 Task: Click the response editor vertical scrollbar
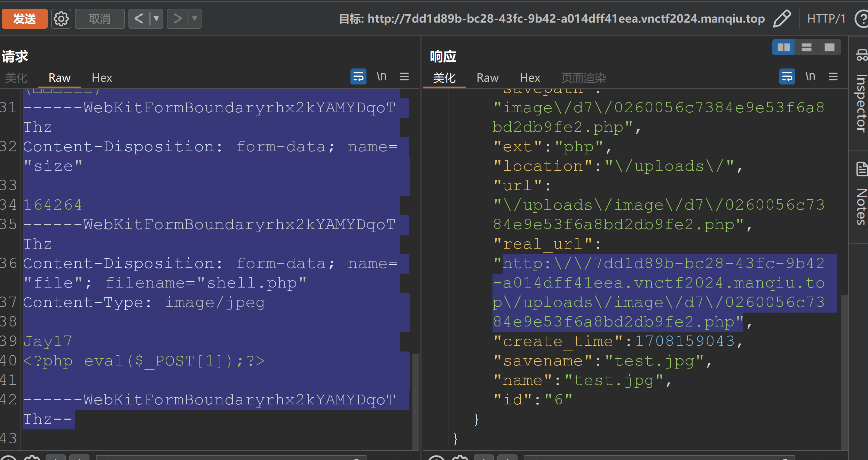[844, 372]
